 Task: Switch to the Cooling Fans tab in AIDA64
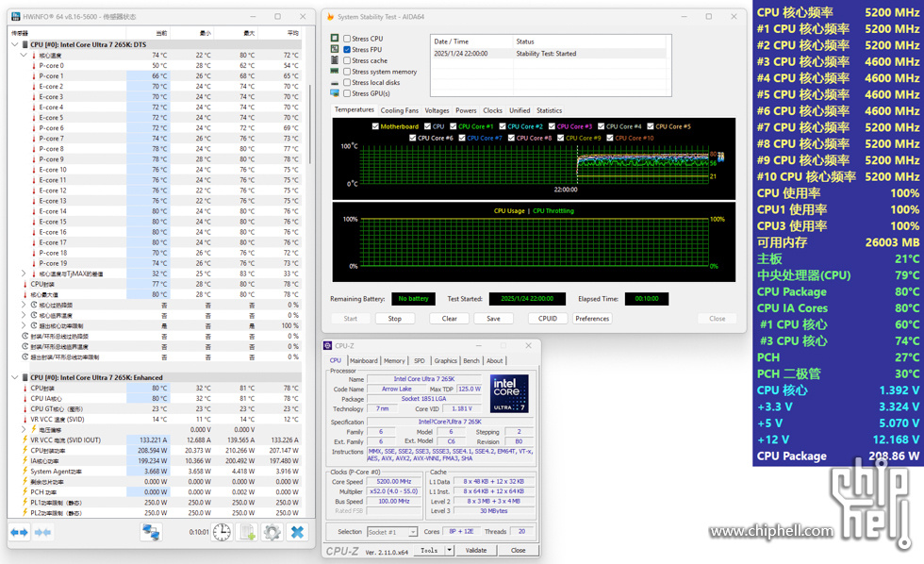[400, 110]
